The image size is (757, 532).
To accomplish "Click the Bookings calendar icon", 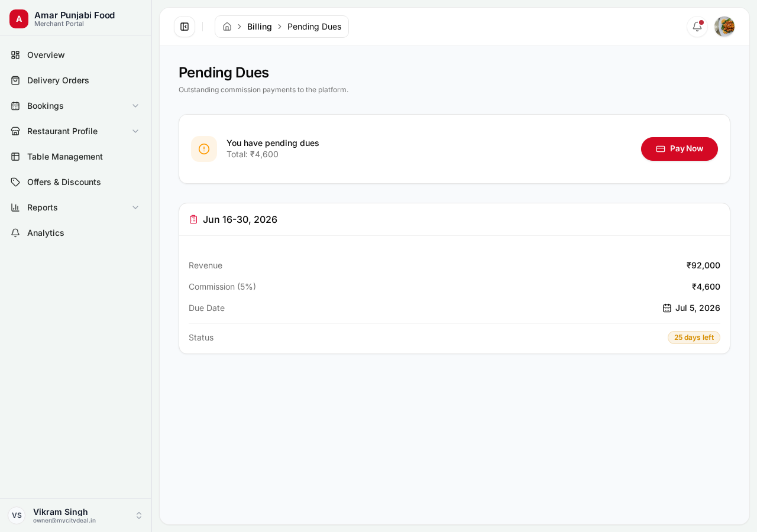I will point(15,106).
